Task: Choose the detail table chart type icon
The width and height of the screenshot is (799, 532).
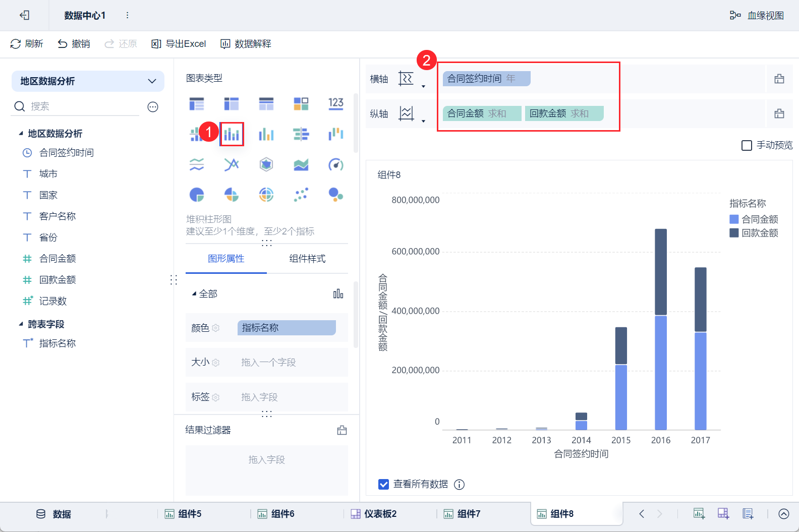Action: coord(266,104)
